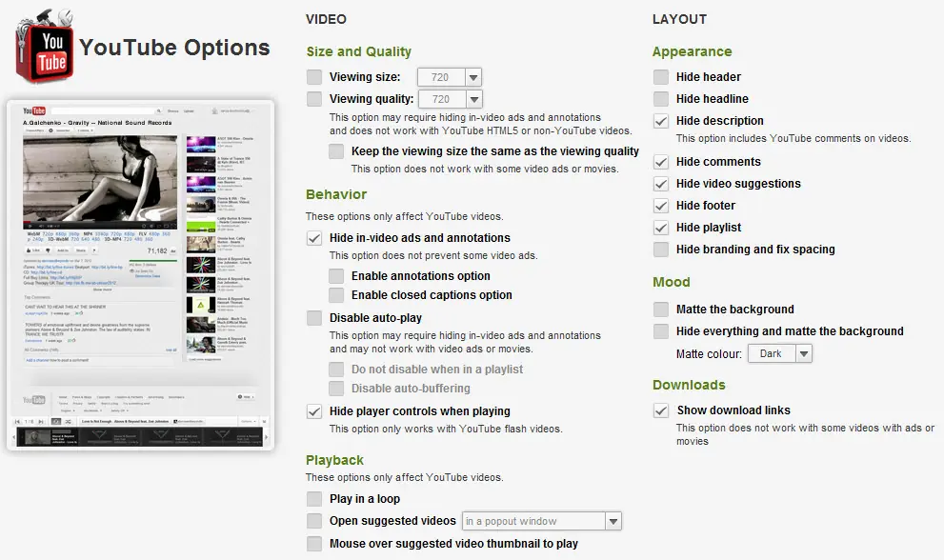
Task: Click the Downloads section heading
Action: [690, 385]
